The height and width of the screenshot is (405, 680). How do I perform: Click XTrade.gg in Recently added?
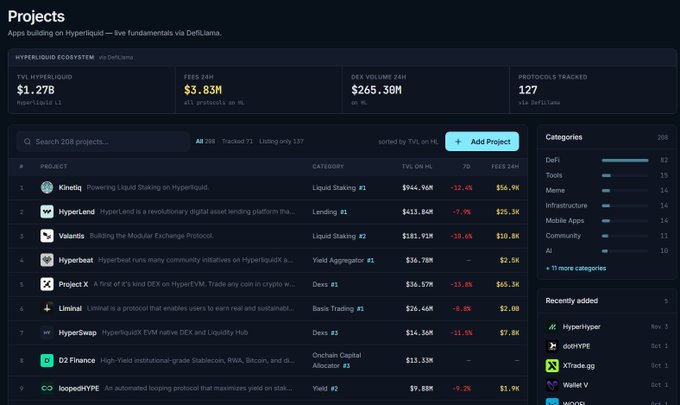click(579, 366)
